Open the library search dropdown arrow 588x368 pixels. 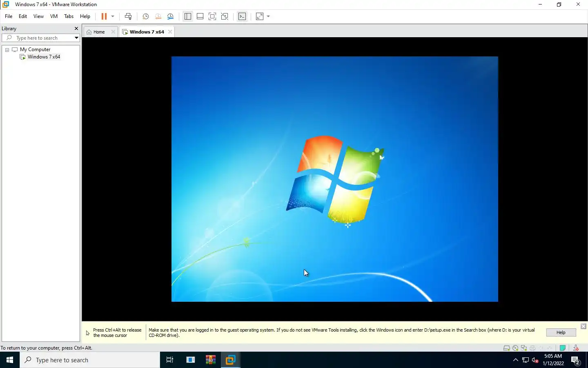[76, 38]
